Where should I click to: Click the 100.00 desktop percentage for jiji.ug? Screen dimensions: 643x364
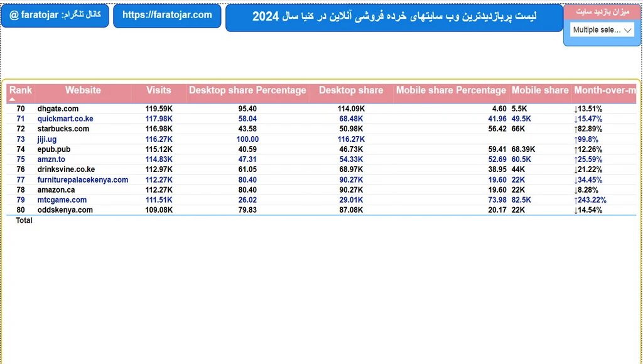tap(247, 139)
